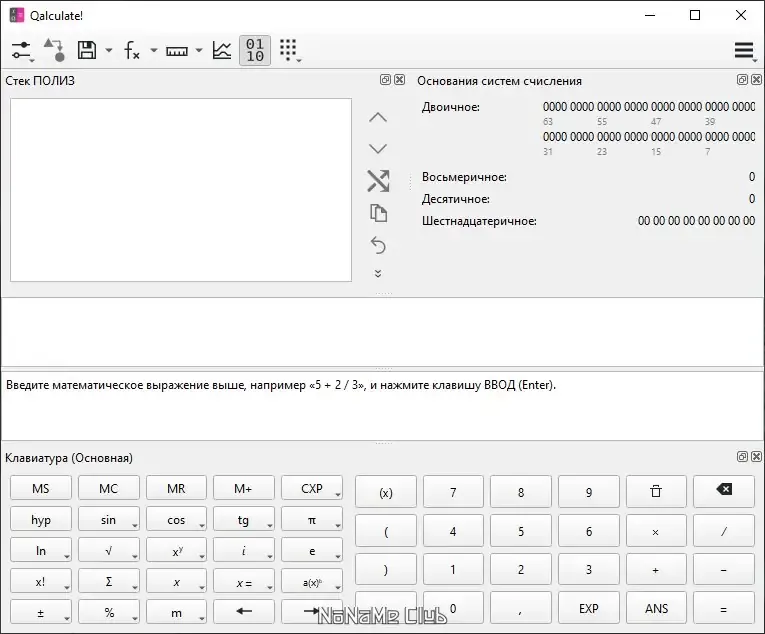Click the backspace delete icon
The image size is (765, 634).
tap(724, 492)
